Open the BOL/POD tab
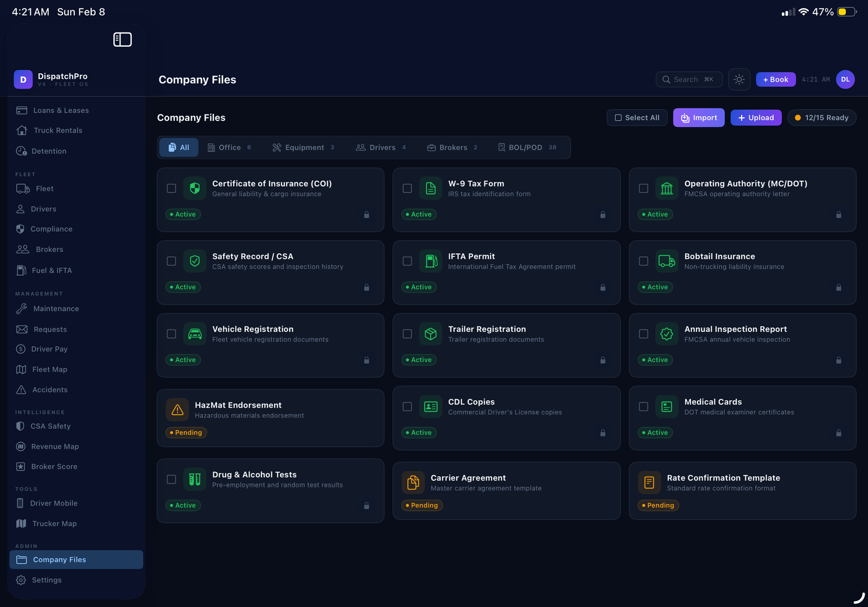The width and height of the screenshot is (868, 607). (x=527, y=148)
